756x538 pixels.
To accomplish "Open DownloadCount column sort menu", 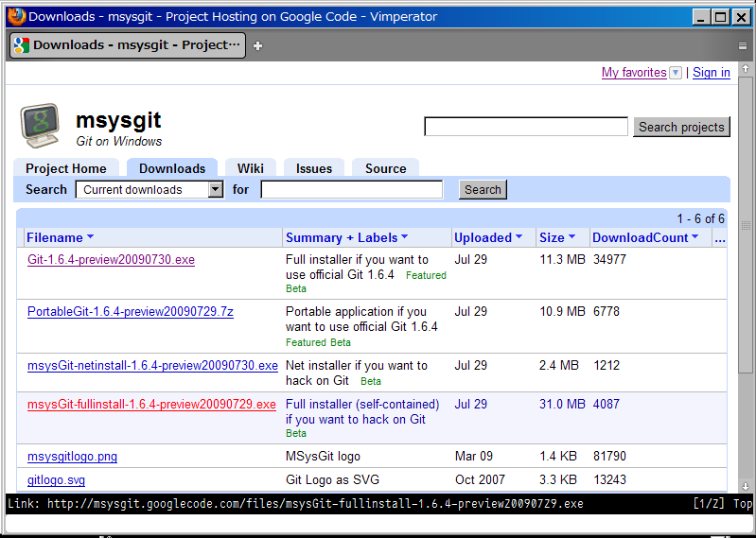I will (645, 237).
